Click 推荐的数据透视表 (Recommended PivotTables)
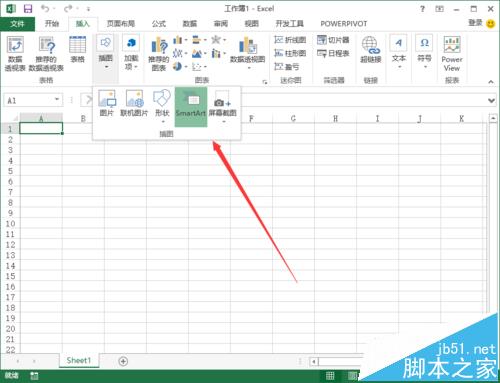The height and width of the screenshot is (383, 500). point(46,54)
